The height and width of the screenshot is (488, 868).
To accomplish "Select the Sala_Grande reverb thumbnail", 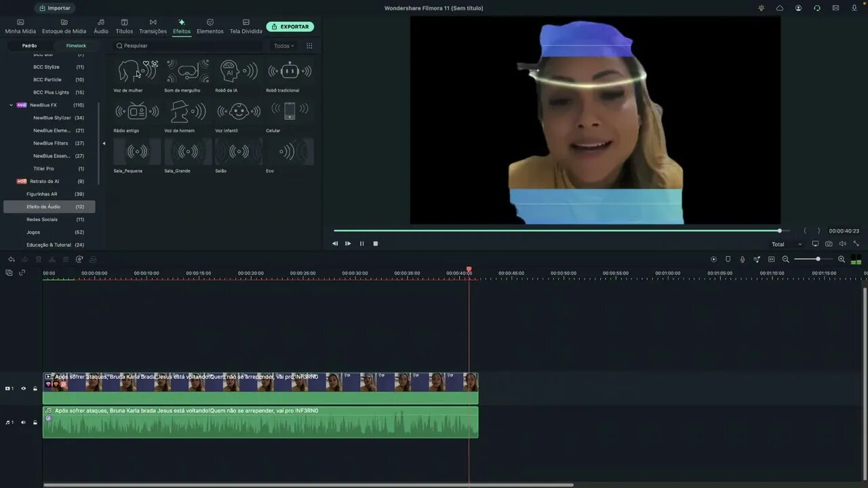I will [188, 152].
